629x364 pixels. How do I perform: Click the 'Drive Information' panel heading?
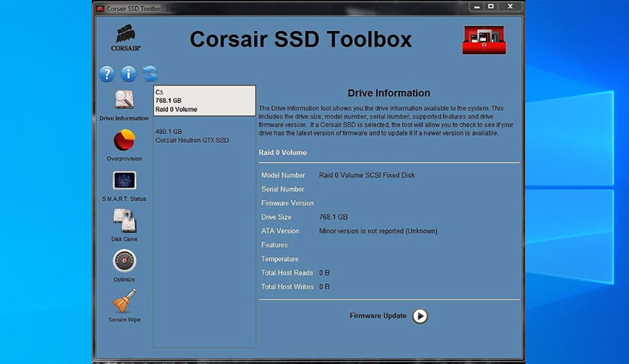click(389, 93)
